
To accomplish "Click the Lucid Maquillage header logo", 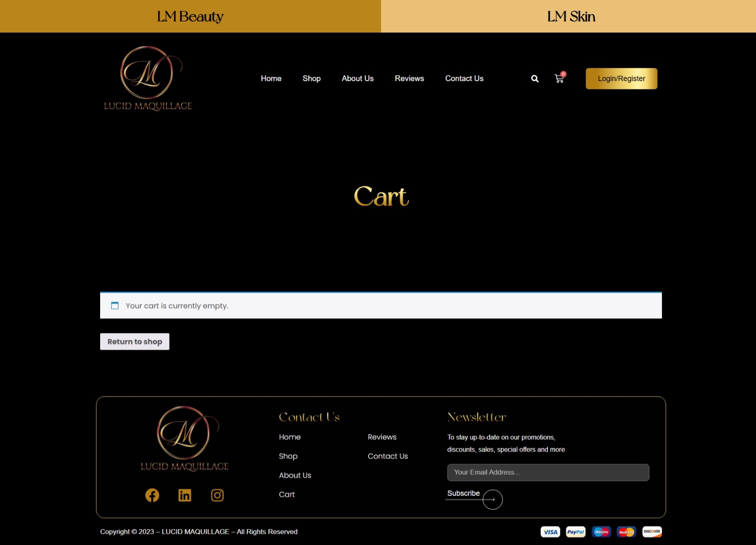I will click(x=148, y=78).
